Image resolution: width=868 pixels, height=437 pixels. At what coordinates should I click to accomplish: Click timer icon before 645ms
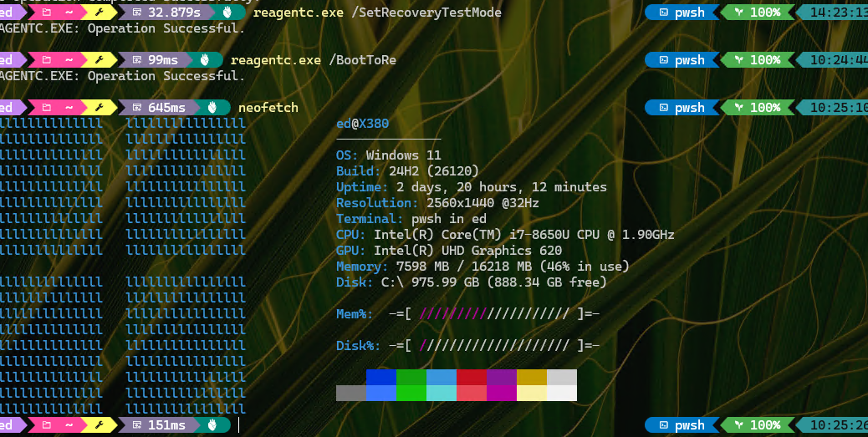tap(137, 107)
